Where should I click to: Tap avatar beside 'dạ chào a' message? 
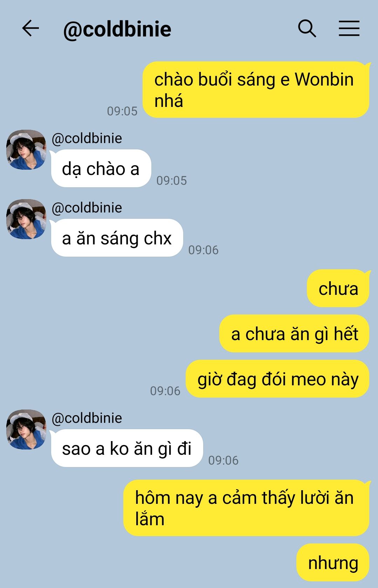[26, 150]
